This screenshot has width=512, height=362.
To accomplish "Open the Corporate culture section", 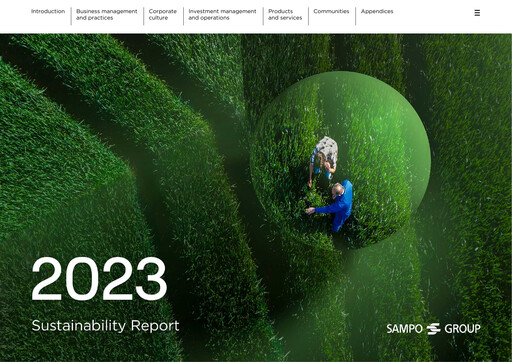I will pos(163,14).
